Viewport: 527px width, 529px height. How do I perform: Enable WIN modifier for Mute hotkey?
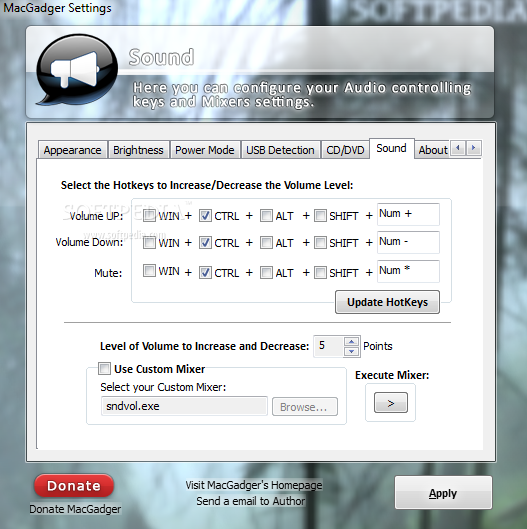pyautogui.click(x=149, y=271)
